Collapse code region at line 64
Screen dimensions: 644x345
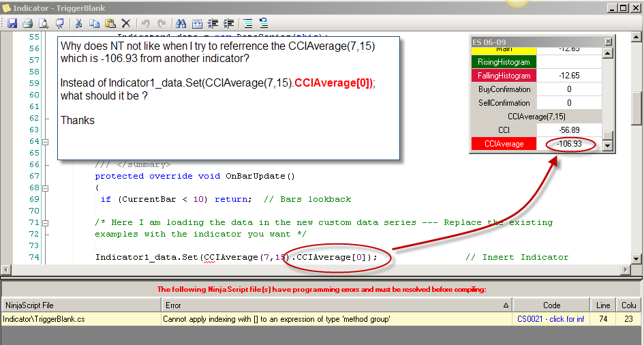[46, 142]
